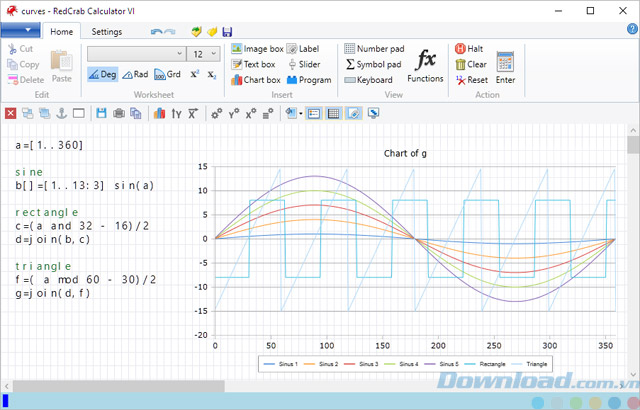Image resolution: width=640 pixels, height=410 pixels.
Task: Open the fx Functions panel
Action: (425, 65)
